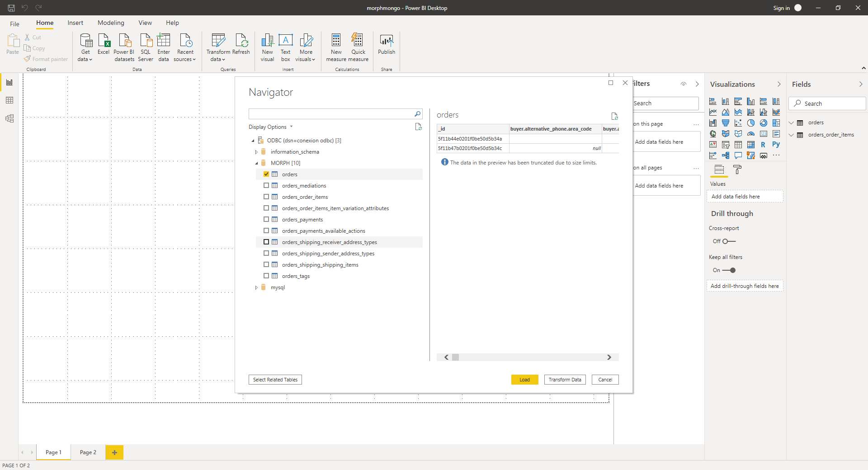Expand the orders_order_items table in Fields
This screenshot has width=868, height=470.
791,135
